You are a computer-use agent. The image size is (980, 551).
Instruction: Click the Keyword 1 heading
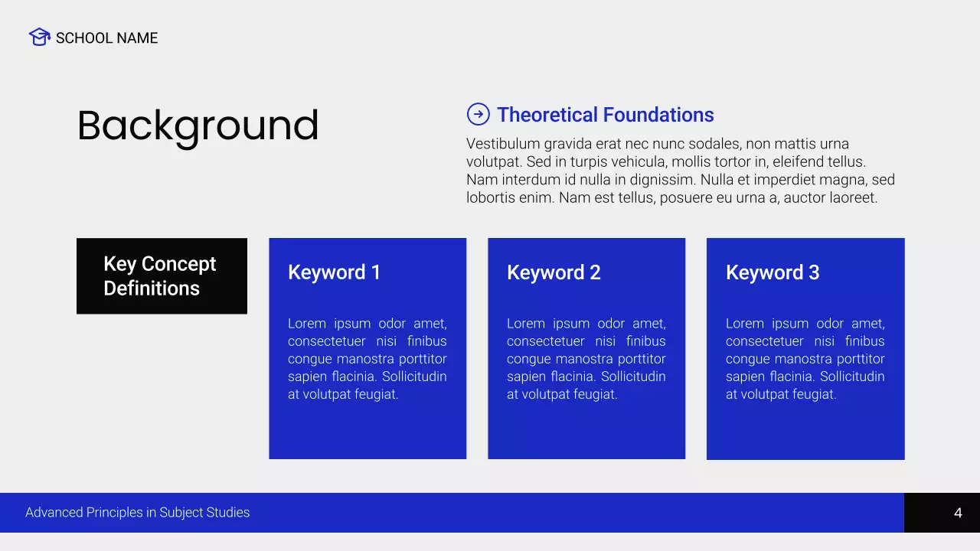pos(334,272)
